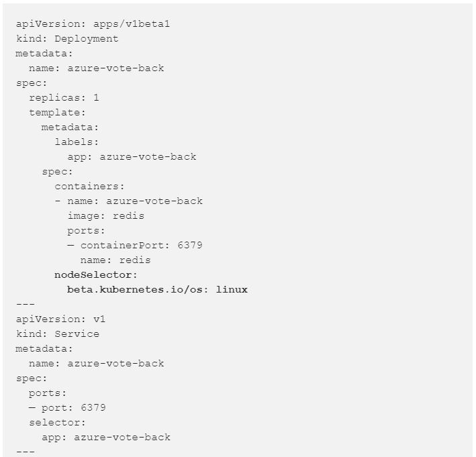Click the "selector:" key
This screenshot has width=476, height=457.
(57, 422)
